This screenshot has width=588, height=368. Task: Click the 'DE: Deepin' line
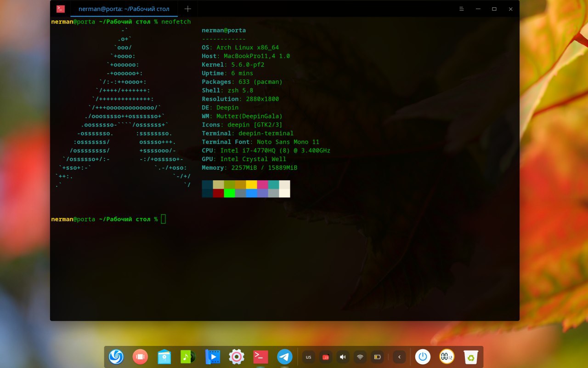(x=220, y=108)
